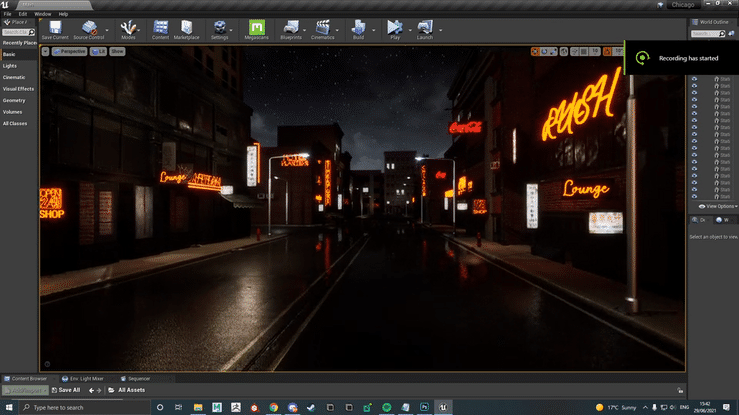Expand the Play options dropdown arrow
The image size is (739, 415).
click(x=410, y=30)
